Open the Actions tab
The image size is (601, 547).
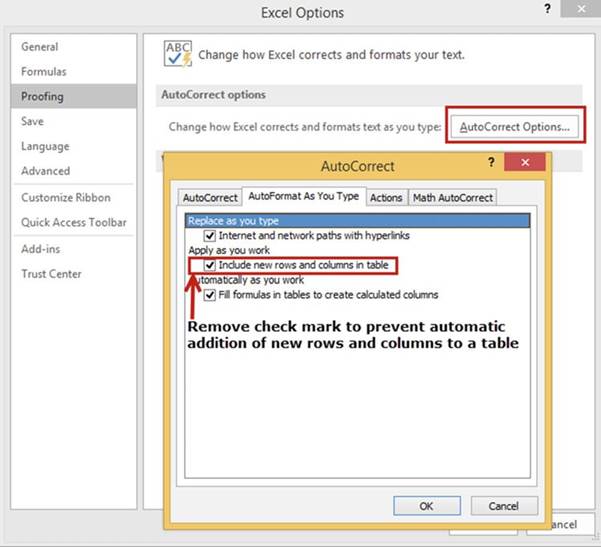click(x=386, y=198)
